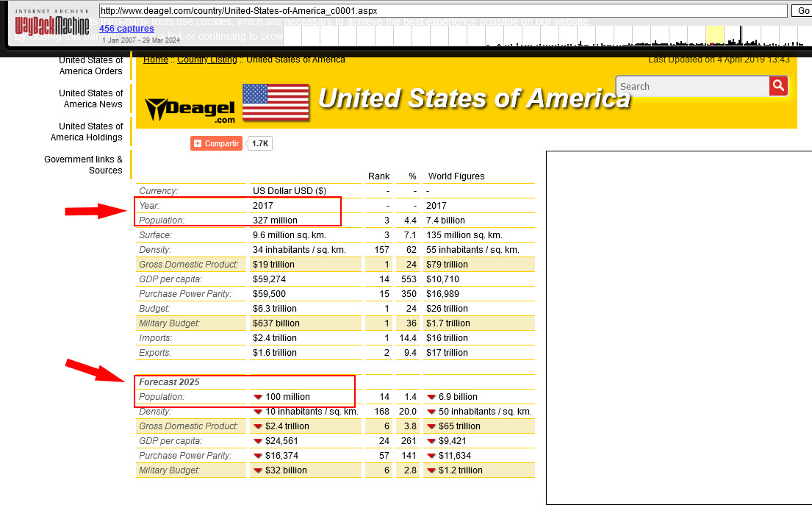The width and height of the screenshot is (812, 516).
Task: Click the 'Currency:' row label
Action: coord(159,190)
